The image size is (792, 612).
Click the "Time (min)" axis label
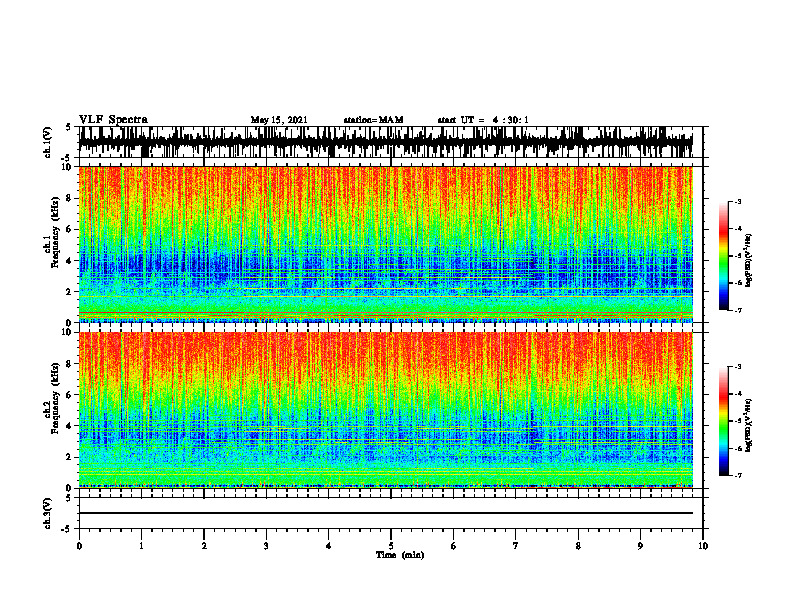click(x=400, y=555)
